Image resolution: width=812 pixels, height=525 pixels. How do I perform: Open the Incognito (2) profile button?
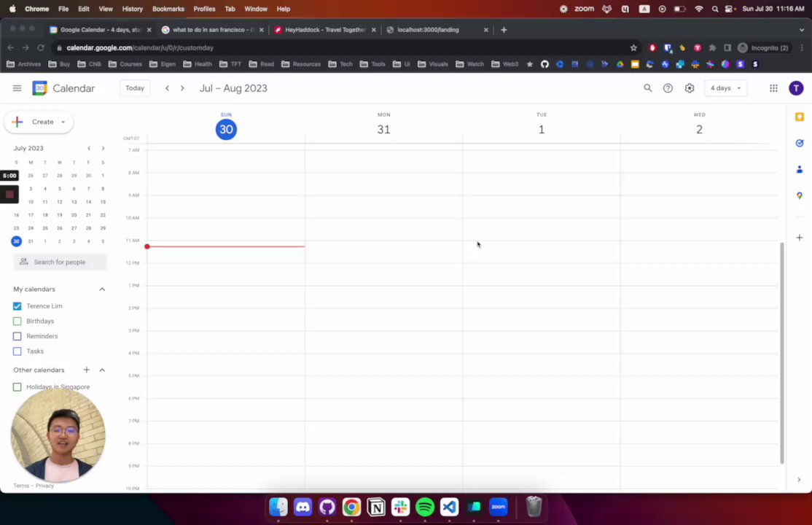point(763,47)
